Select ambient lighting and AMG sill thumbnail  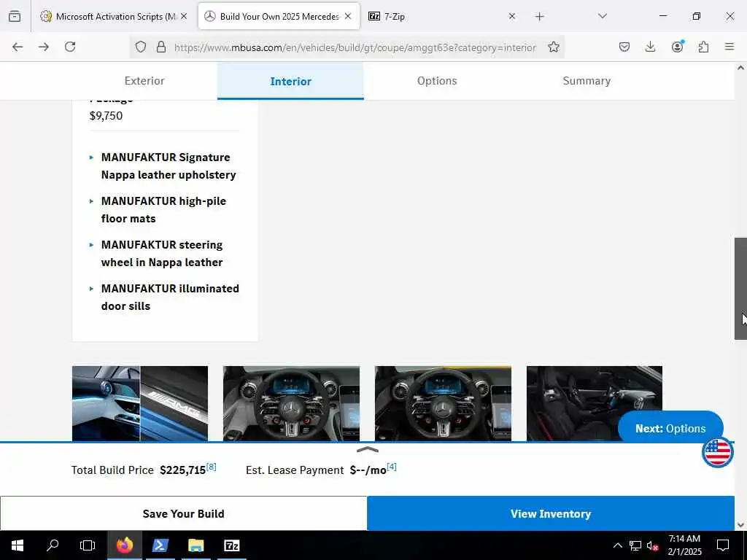[140, 403]
